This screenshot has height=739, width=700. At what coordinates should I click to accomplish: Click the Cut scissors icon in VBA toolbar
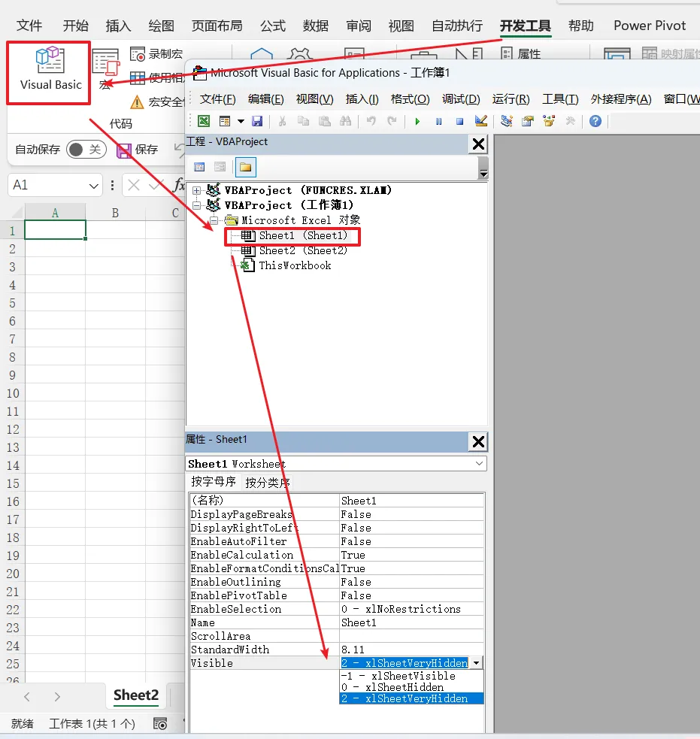(283, 121)
